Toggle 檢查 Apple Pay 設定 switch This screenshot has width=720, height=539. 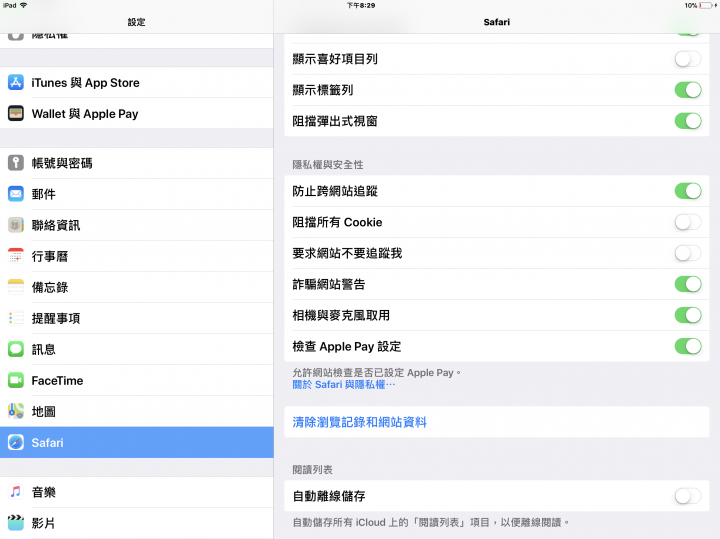tap(688, 346)
